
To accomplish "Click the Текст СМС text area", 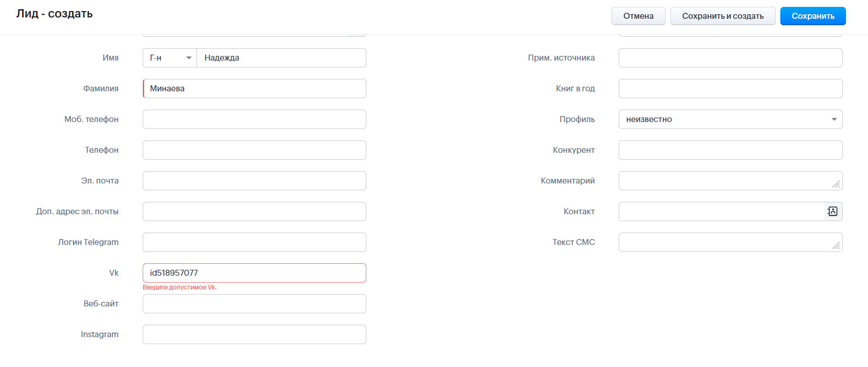I will 730,242.
